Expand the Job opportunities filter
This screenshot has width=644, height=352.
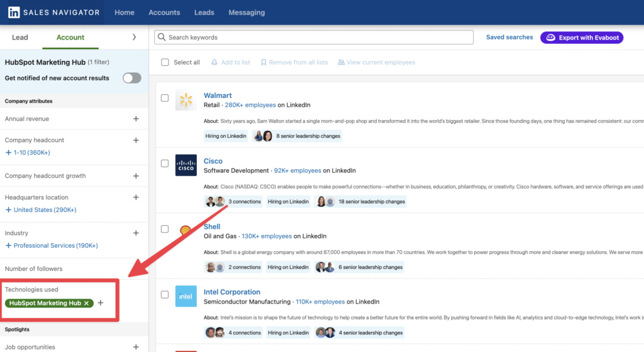(136, 347)
